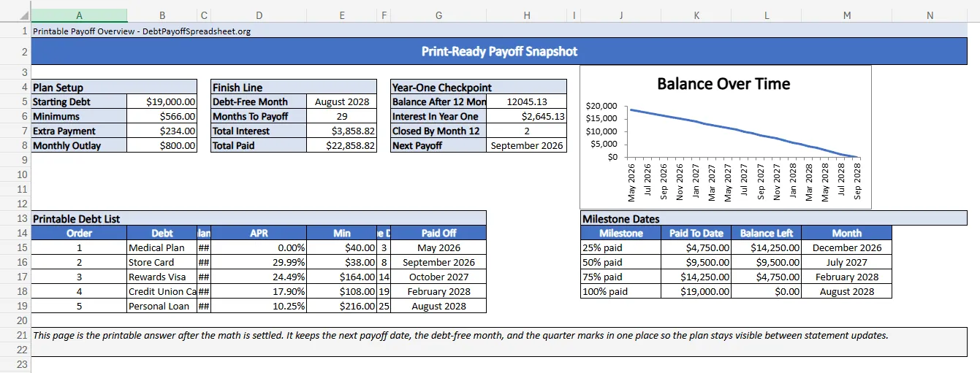Select the balance value 12045.13
Image resolution: width=980 pixels, height=373 pixels.
pyautogui.click(x=527, y=101)
